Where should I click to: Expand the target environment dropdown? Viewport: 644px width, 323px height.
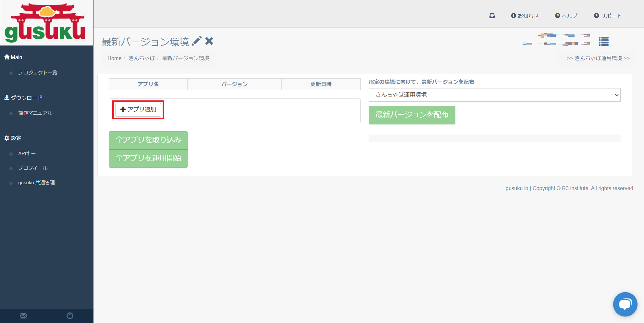(494, 95)
